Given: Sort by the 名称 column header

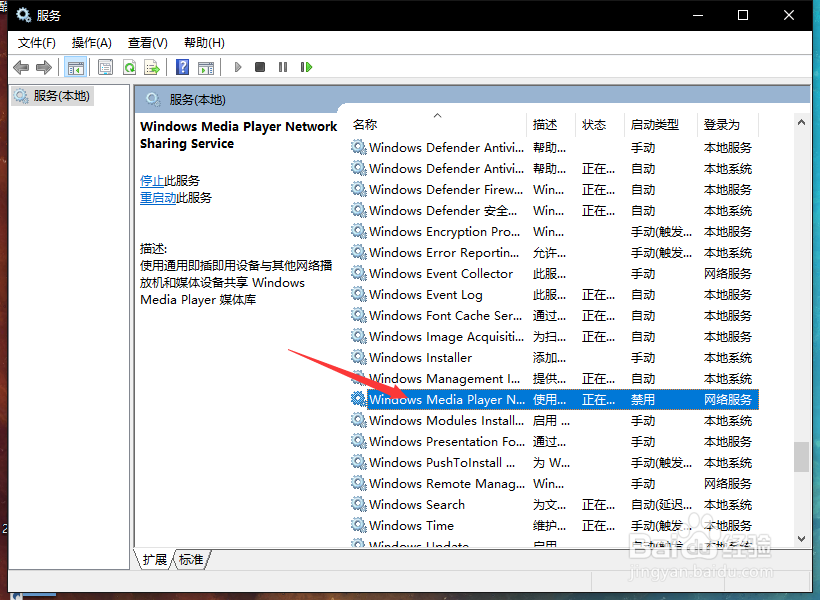Looking at the screenshot, I should (x=437, y=124).
